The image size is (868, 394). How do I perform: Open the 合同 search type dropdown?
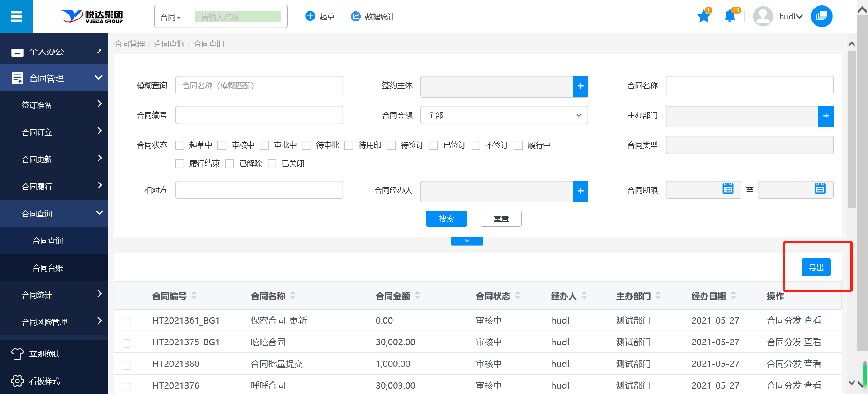pos(171,17)
